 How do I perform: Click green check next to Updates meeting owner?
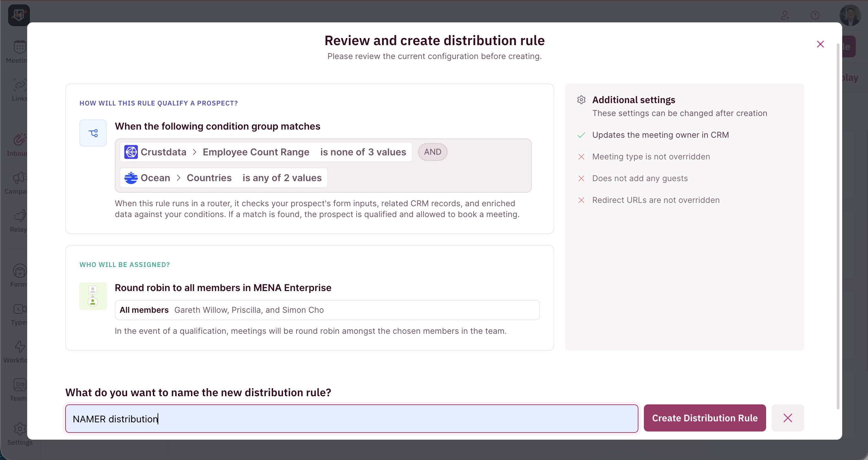[581, 135]
